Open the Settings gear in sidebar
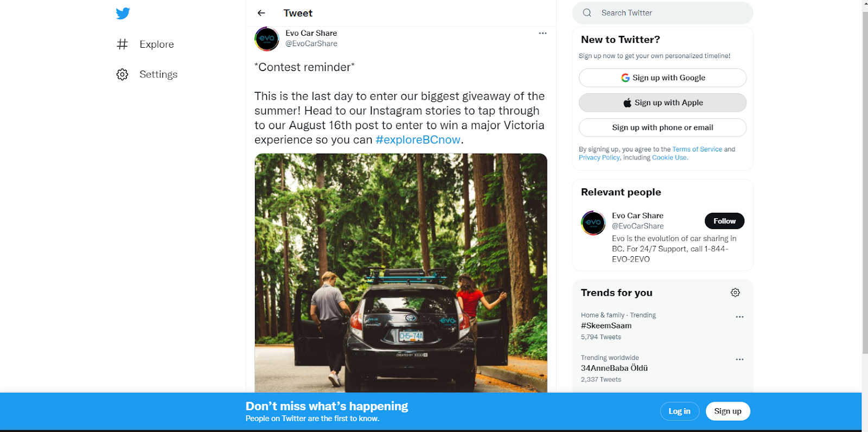 point(123,74)
